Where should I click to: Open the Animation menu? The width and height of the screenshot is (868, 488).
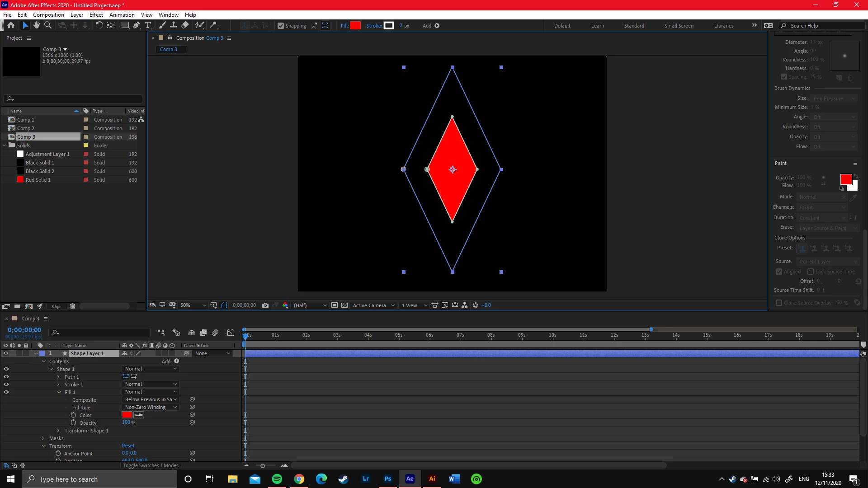122,14
